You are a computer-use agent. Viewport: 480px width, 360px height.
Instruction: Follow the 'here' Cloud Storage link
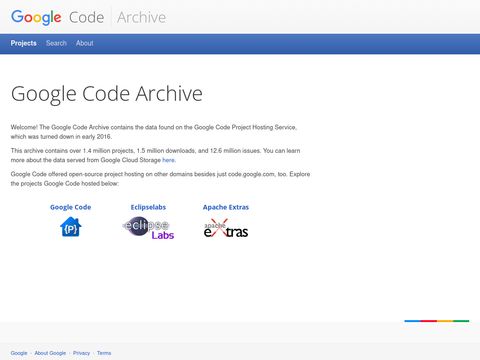click(x=168, y=160)
